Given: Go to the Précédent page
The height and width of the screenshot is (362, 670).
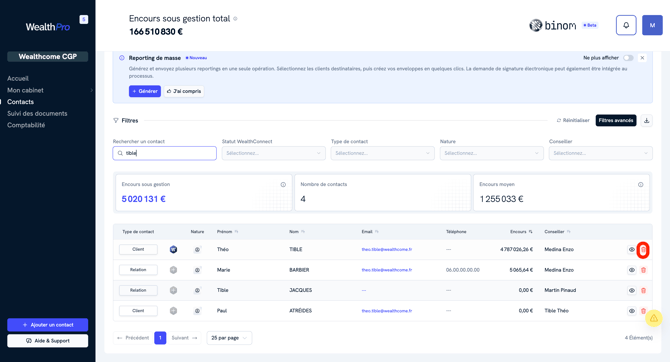Looking at the screenshot, I should click(133, 338).
